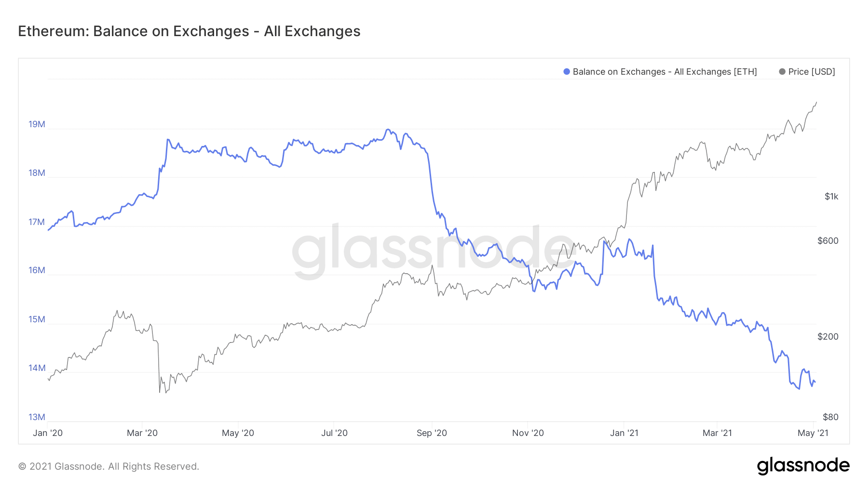Click the Jan '21 x-axis label

click(x=624, y=433)
